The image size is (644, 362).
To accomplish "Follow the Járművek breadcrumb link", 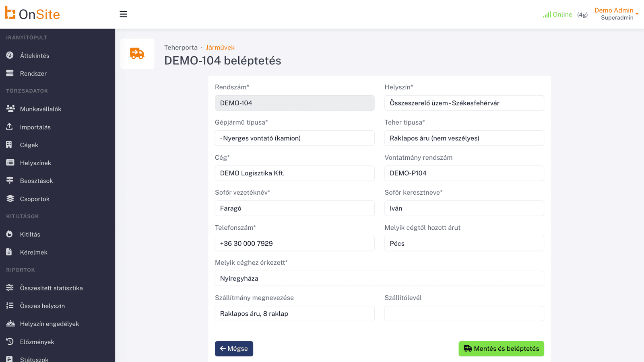I will (x=220, y=47).
